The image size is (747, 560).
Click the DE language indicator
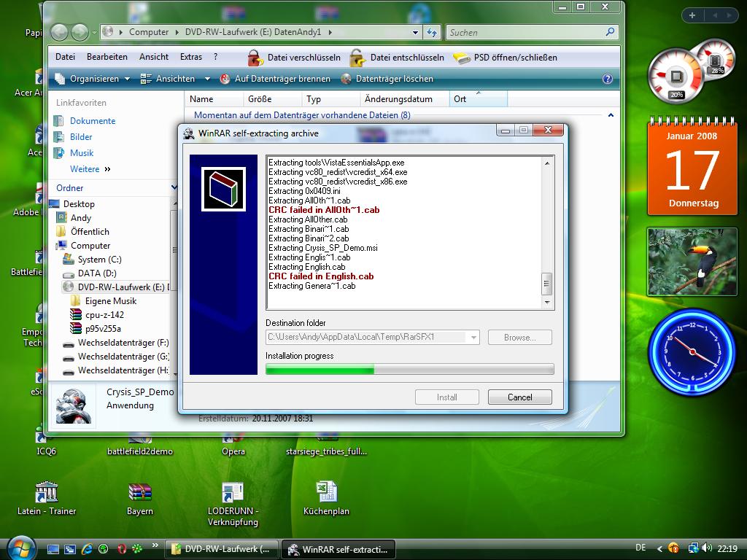640,548
